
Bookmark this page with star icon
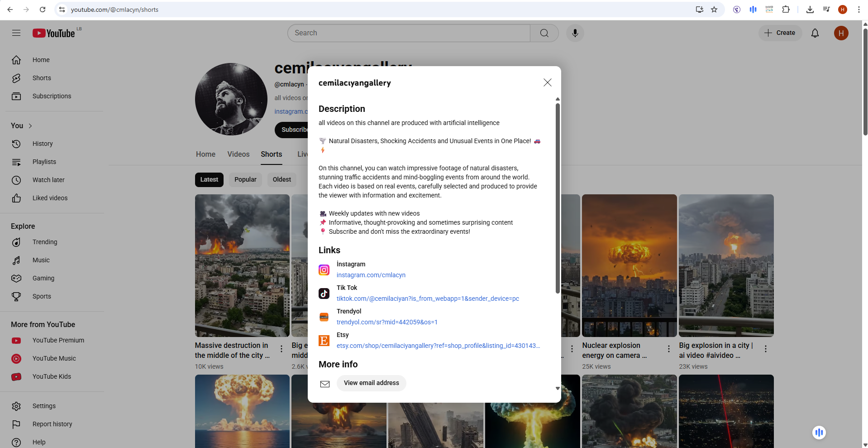point(714,10)
